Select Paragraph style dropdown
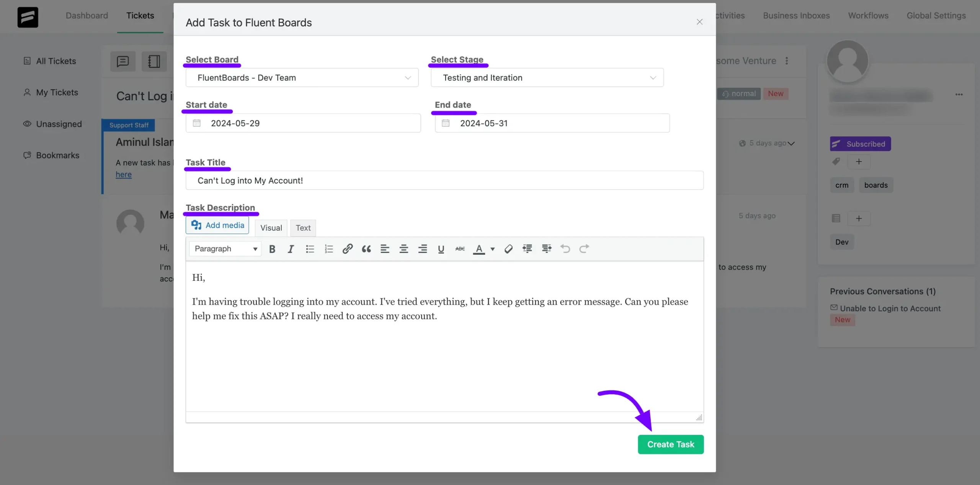980x485 pixels. click(x=226, y=249)
